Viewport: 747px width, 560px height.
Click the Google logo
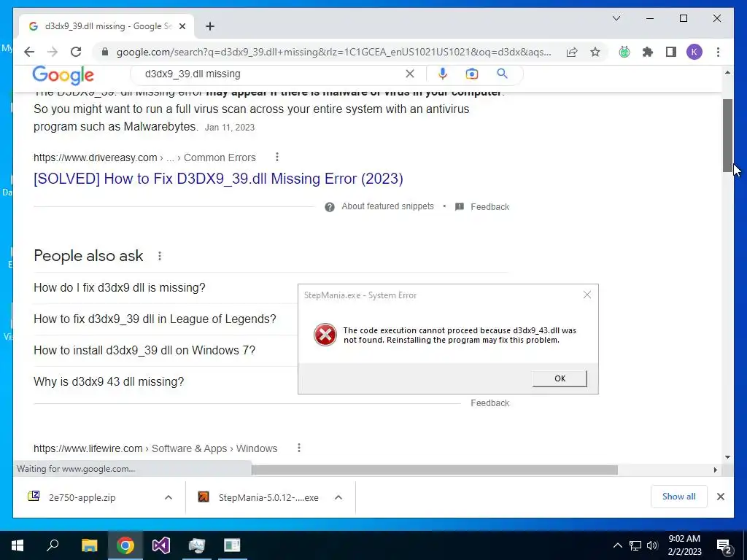click(x=63, y=75)
